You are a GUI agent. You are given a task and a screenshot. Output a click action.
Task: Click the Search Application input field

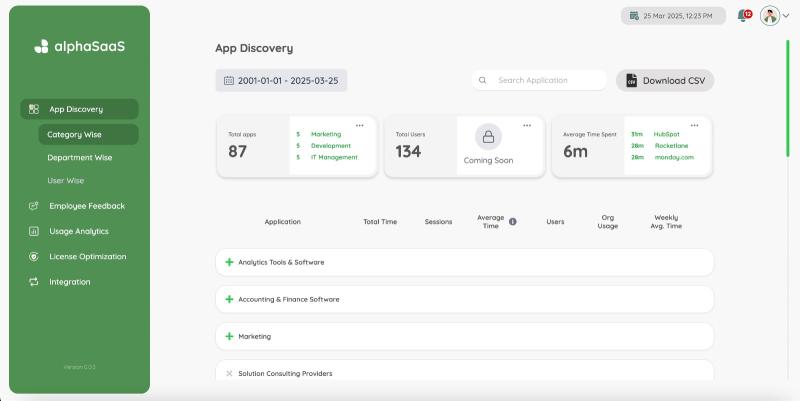click(x=539, y=80)
